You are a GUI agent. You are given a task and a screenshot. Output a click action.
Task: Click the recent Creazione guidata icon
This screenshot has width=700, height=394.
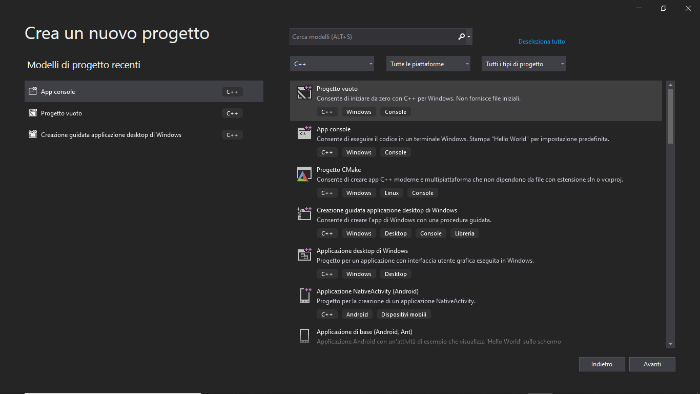pyautogui.click(x=33, y=134)
